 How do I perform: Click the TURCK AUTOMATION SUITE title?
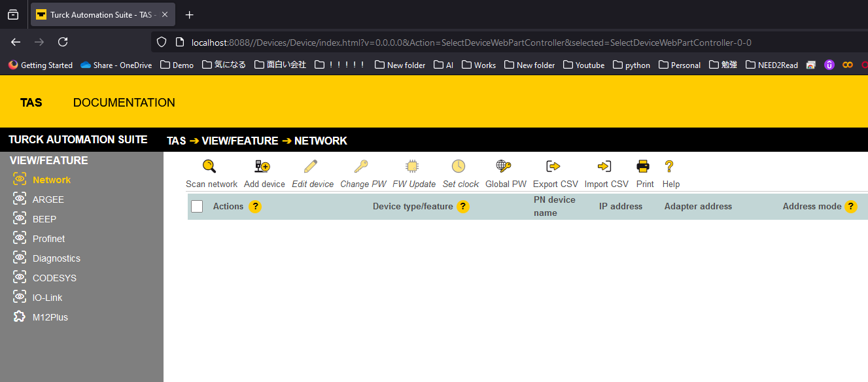tap(78, 139)
